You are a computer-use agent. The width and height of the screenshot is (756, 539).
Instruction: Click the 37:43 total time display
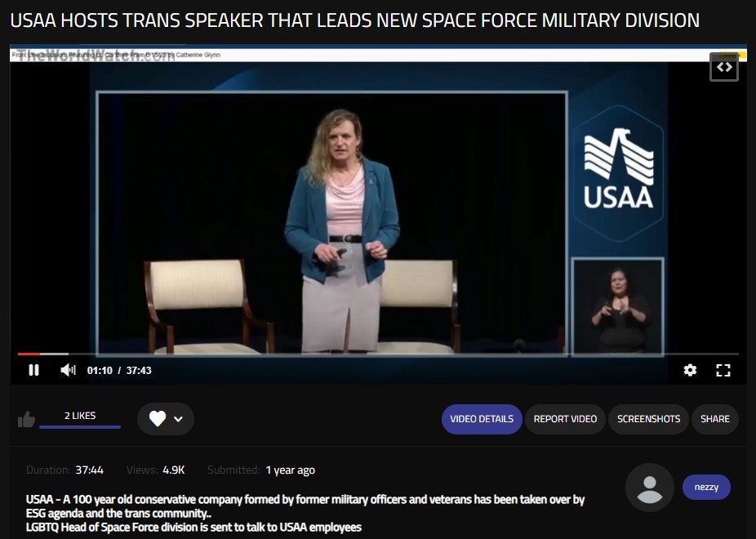point(139,370)
